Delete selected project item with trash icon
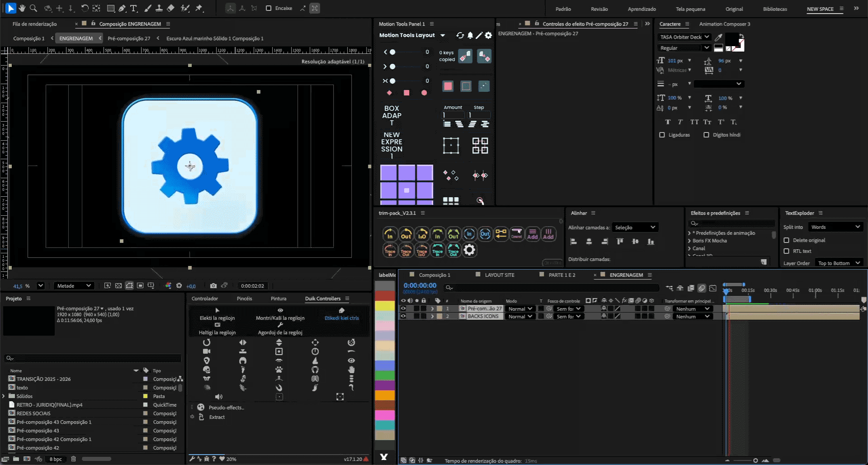 pyautogui.click(x=73, y=459)
